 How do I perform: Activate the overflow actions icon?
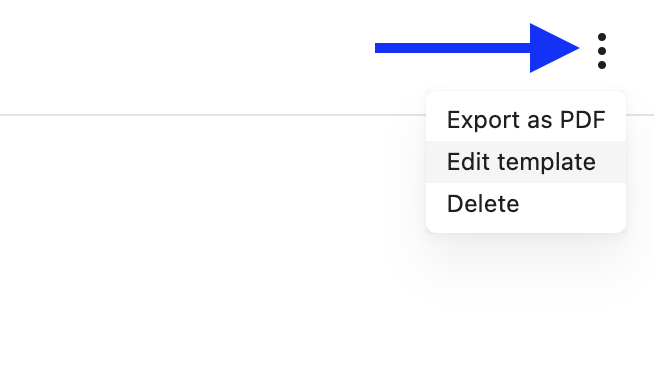(601, 51)
